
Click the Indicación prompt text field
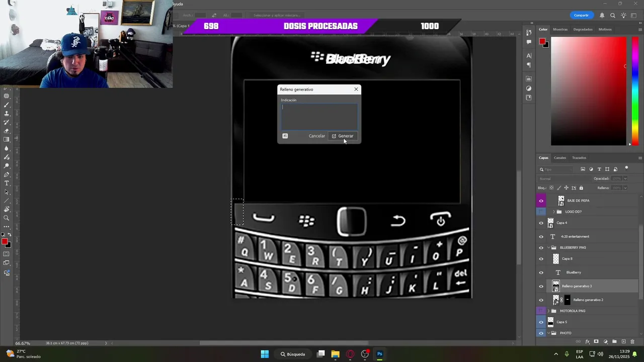tap(319, 116)
